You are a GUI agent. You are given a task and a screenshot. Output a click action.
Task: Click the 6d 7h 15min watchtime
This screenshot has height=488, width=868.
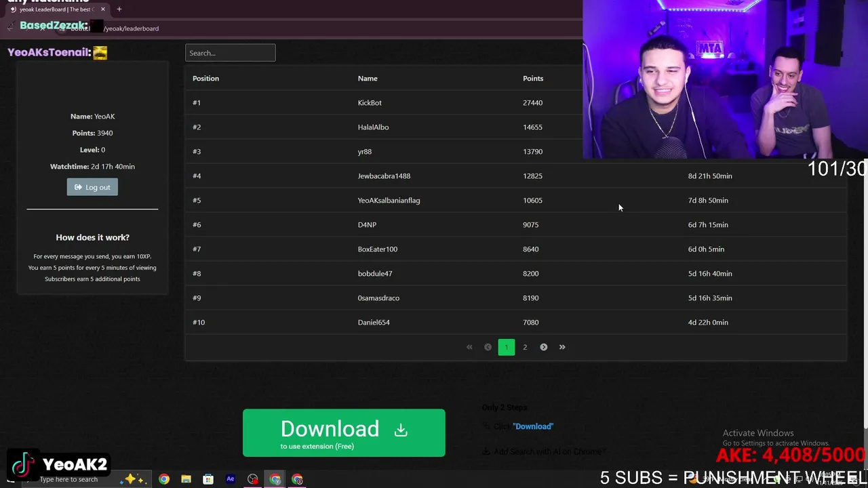(708, 225)
